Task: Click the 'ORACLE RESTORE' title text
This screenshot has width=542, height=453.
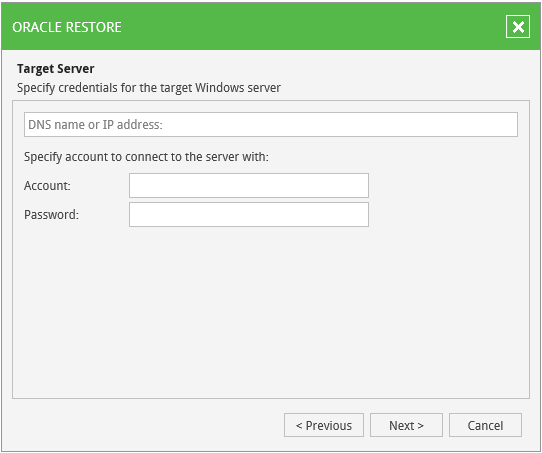Action: (x=67, y=27)
